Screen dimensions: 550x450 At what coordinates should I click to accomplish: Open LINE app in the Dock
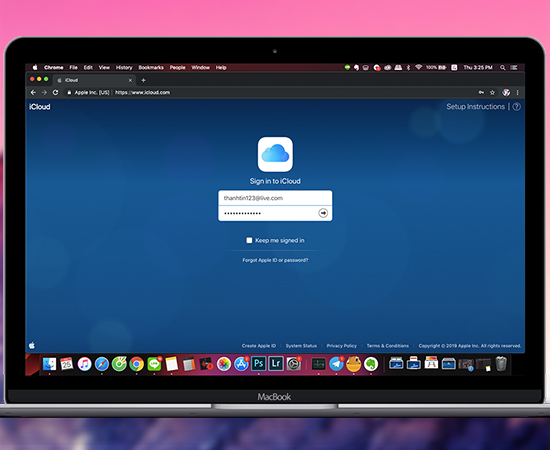154,364
